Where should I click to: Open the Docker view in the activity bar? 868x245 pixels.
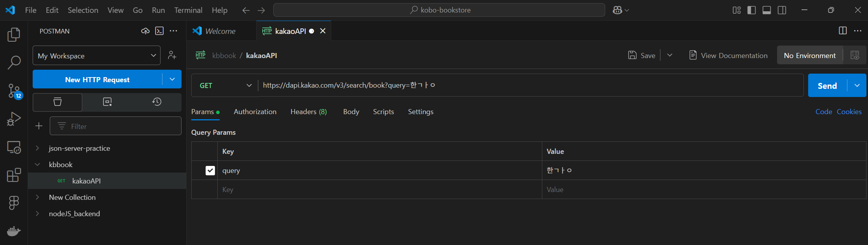[14, 231]
